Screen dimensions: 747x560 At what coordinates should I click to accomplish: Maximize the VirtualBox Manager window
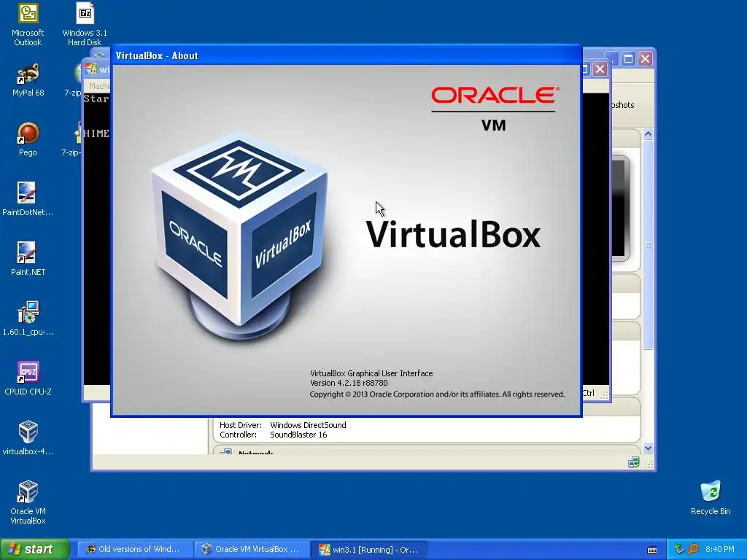coord(628,58)
